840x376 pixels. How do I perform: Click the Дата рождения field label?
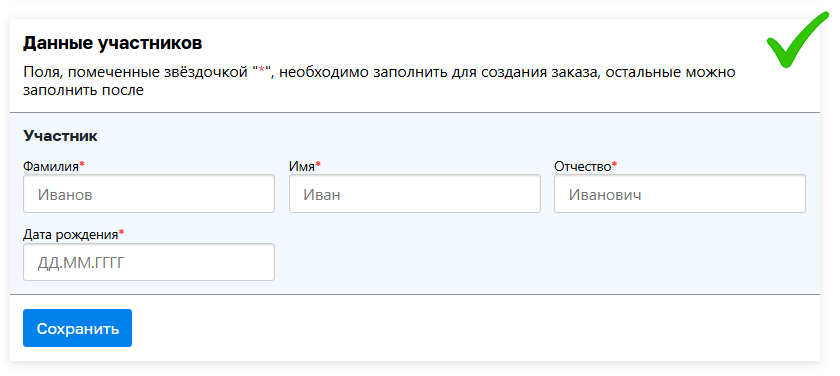(70, 235)
